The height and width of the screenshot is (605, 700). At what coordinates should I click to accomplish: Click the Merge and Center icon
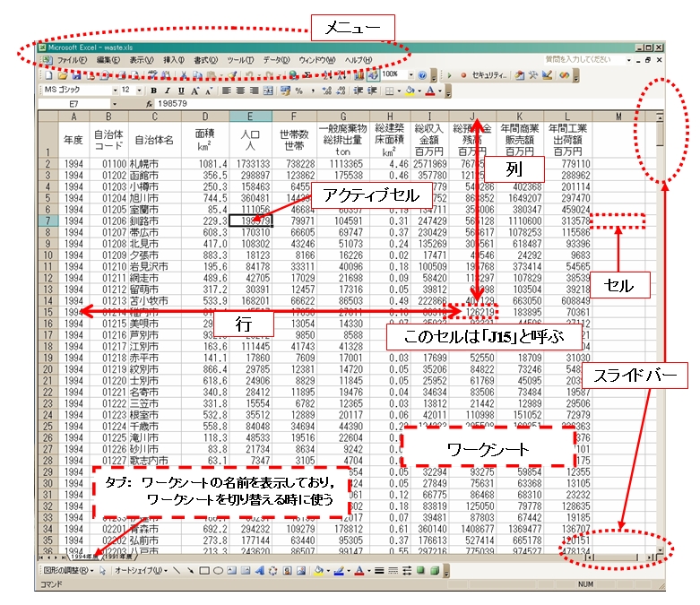268,91
